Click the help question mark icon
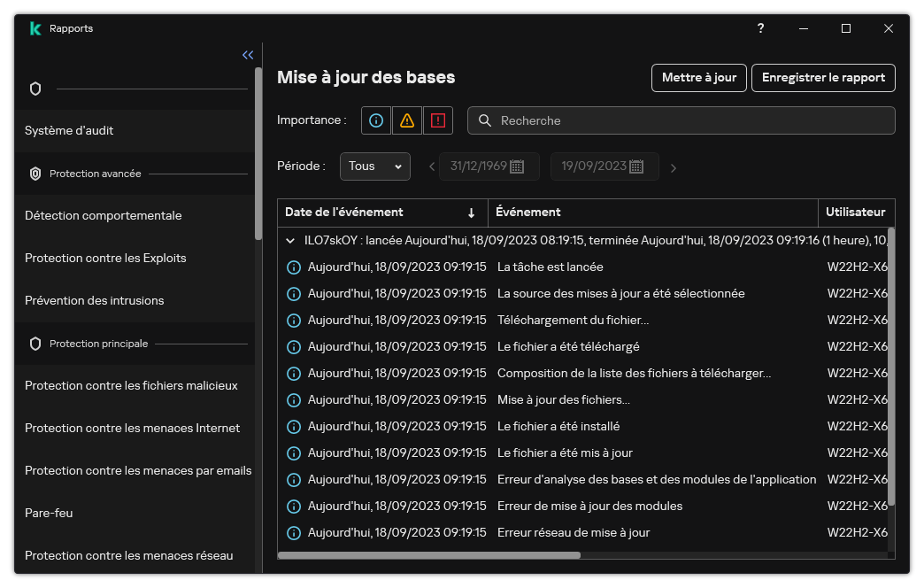 coord(760,28)
